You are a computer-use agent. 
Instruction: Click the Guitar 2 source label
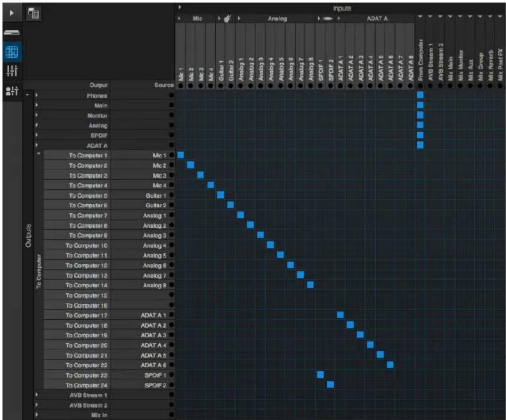point(156,205)
